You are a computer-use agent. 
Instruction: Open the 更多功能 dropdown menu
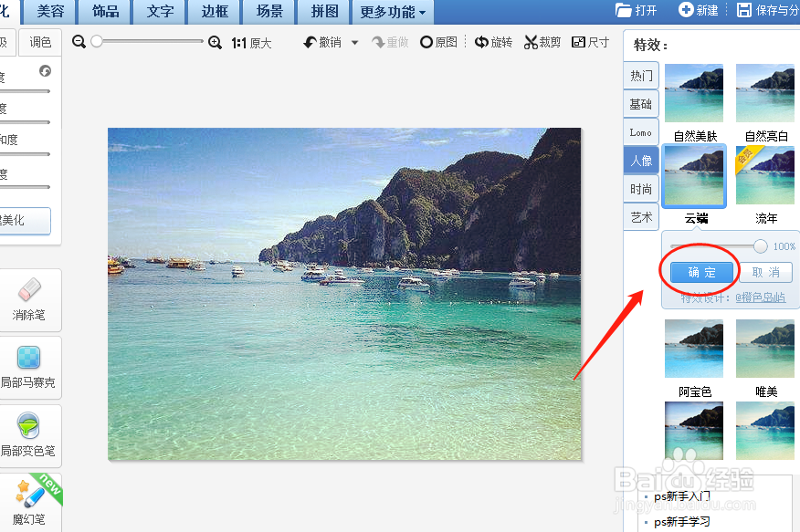point(393,12)
